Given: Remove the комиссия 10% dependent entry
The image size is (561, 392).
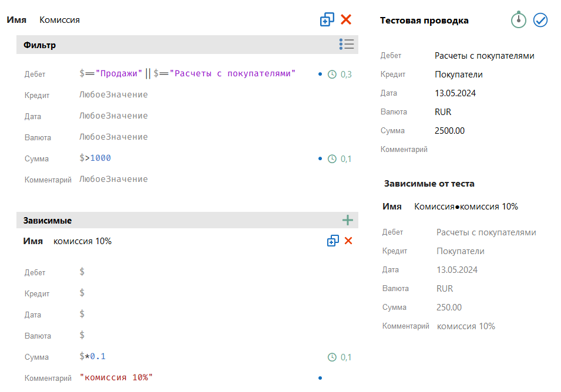Looking at the screenshot, I should pos(348,241).
